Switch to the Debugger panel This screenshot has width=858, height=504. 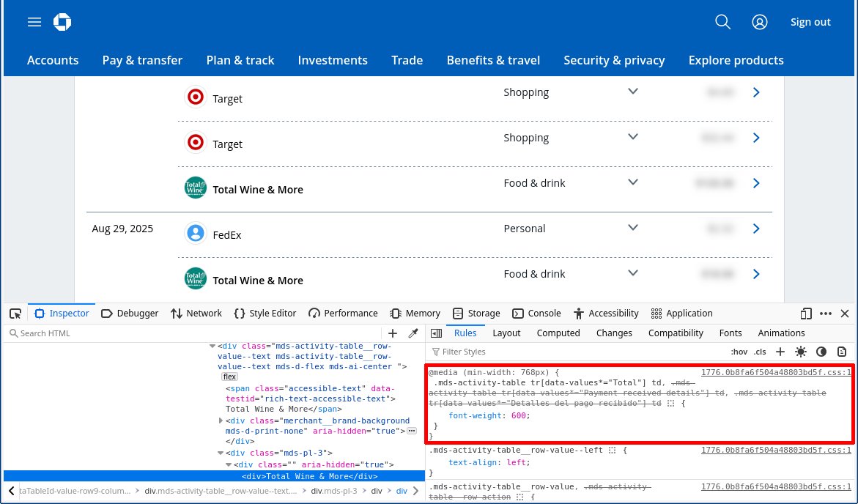pyautogui.click(x=130, y=314)
